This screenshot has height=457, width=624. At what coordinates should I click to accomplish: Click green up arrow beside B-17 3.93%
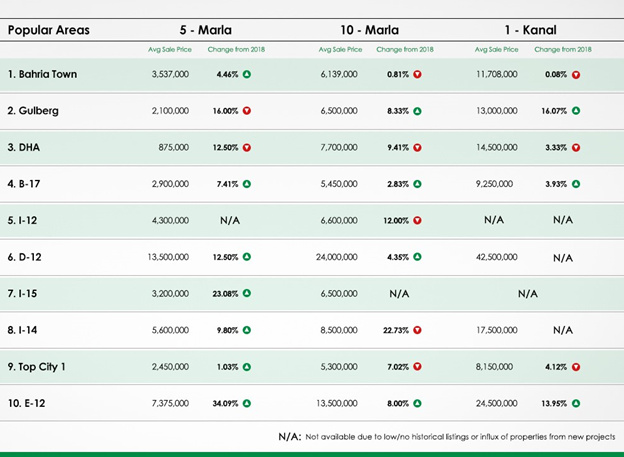pyautogui.click(x=576, y=184)
